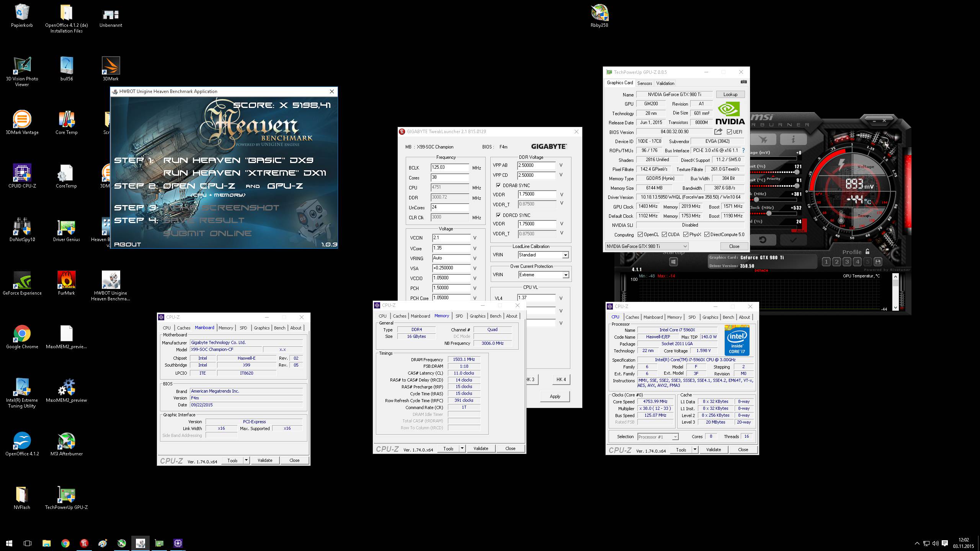Expand Tools dropdown arrow in CPU-Z Memory window
This screenshot has width=980, height=551.
[x=462, y=448]
